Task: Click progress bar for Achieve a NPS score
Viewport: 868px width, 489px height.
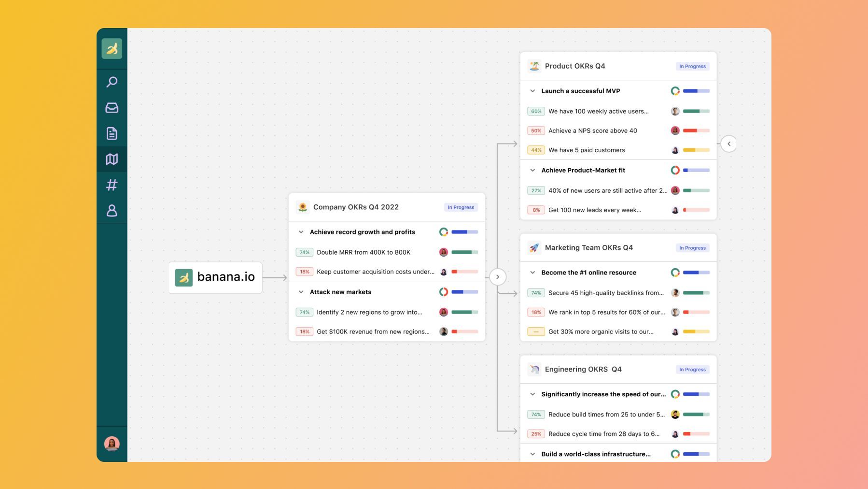Action: (x=696, y=130)
